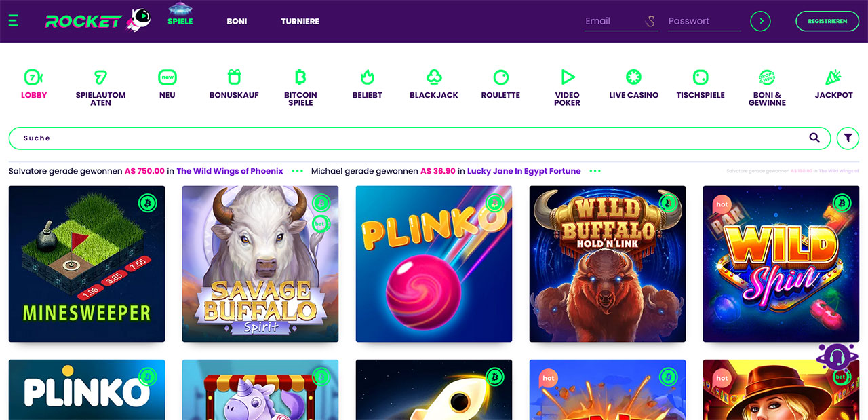Open the Roulette category icon
Image resolution: width=868 pixels, height=420 pixels.
click(500, 77)
